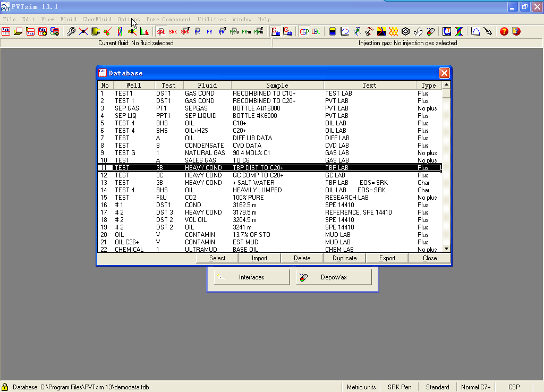Open the Fdb database icon in toolbar
544x392 pixels.
tap(6, 31)
